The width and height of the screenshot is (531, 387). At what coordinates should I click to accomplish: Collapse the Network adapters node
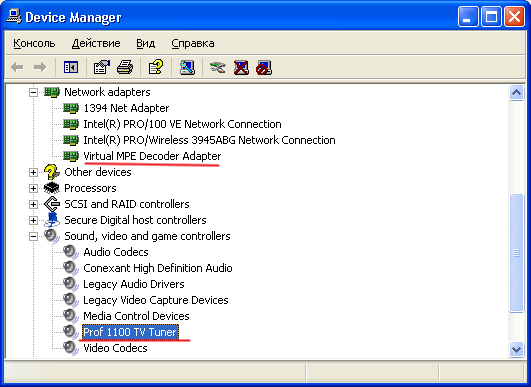coord(33,92)
